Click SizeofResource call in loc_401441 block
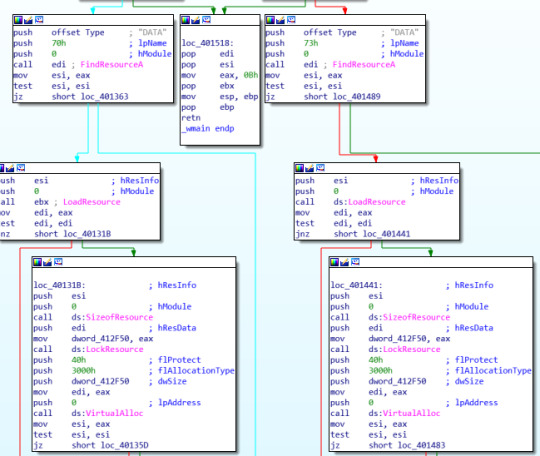540x456 pixels. click(416, 317)
